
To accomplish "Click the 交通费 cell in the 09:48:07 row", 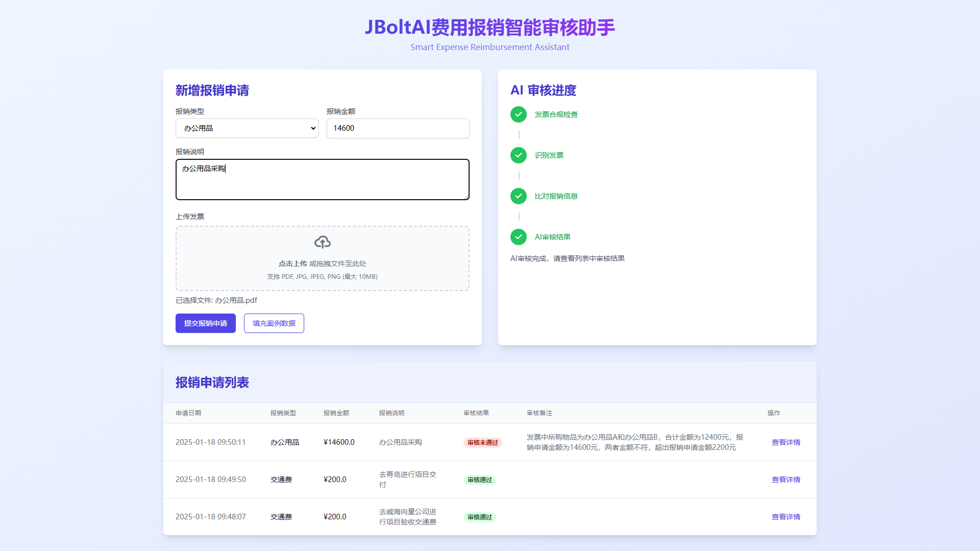I will (281, 517).
